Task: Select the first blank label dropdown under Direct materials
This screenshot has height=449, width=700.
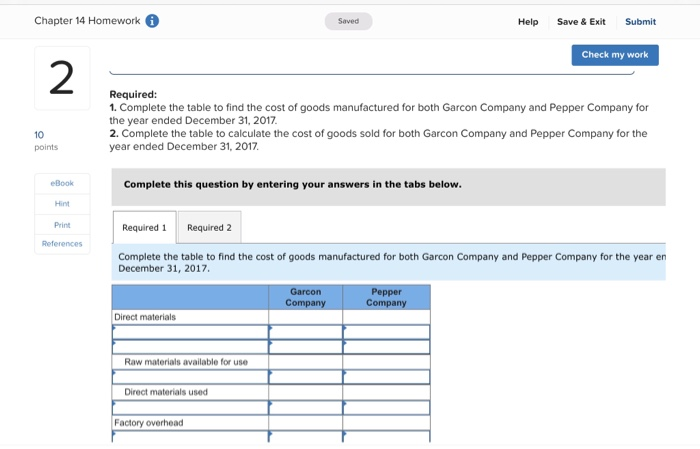Action: [x=190, y=332]
